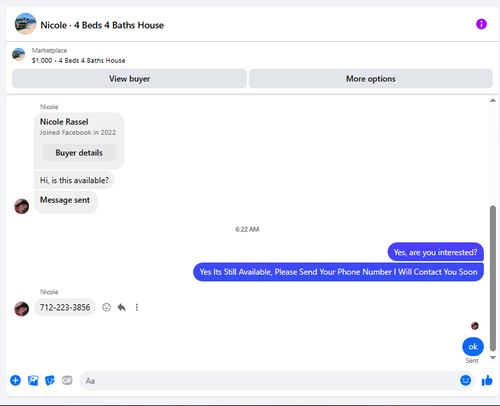Open more actions with the plus icon

[15, 380]
